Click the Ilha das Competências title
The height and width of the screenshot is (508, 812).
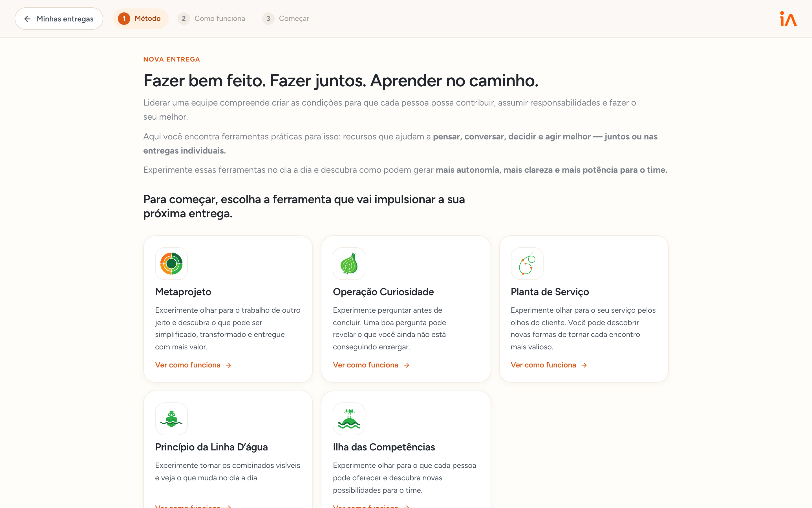[384, 447]
